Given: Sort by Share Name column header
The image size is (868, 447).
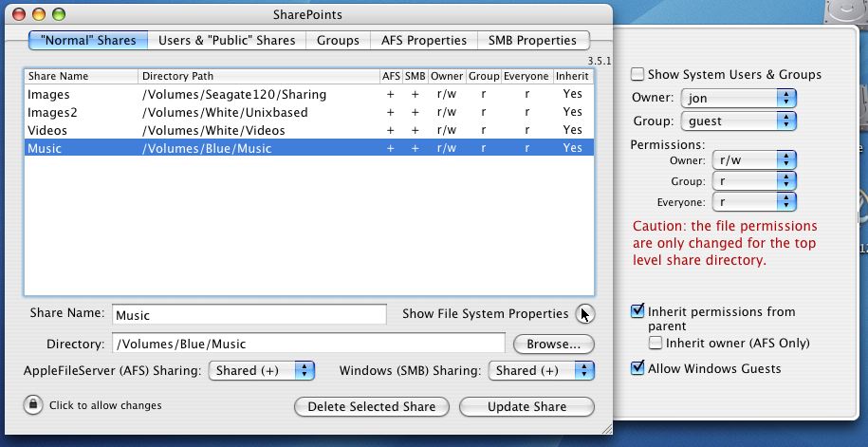Looking at the screenshot, I should click(82, 76).
